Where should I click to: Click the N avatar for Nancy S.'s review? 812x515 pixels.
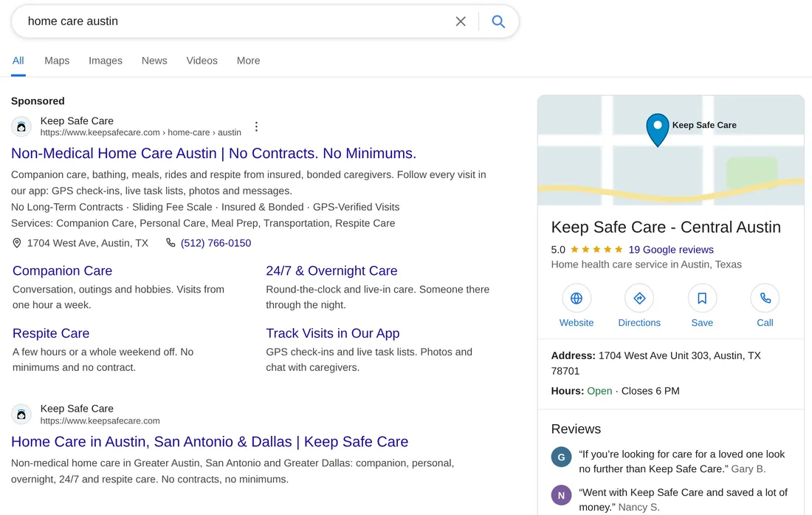coord(561,495)
